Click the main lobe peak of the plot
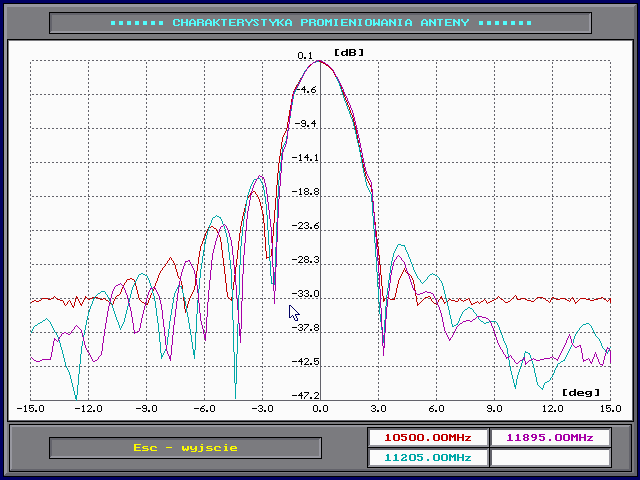Image resolution: width=640 pixels, height=480 pixels. [319, 62]
